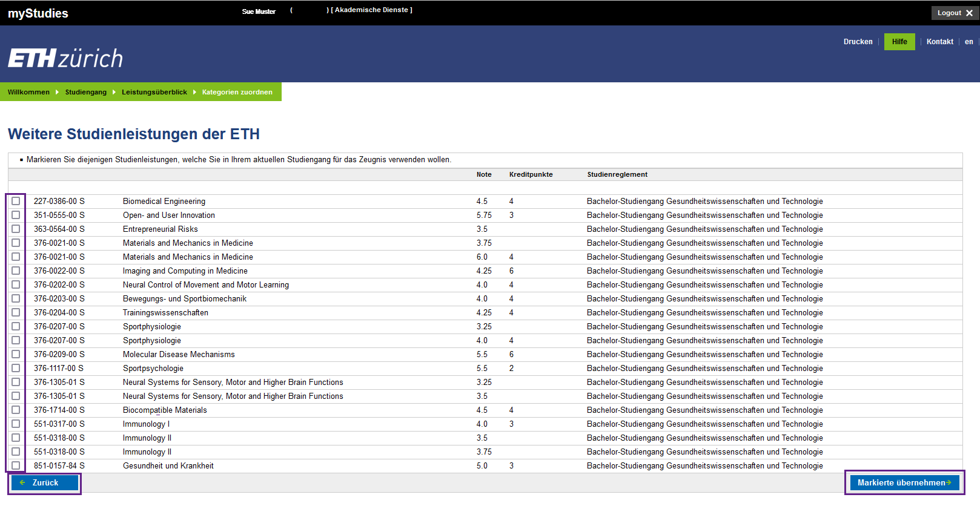Click course code 376-0022-00 S

tap(59, 271)
